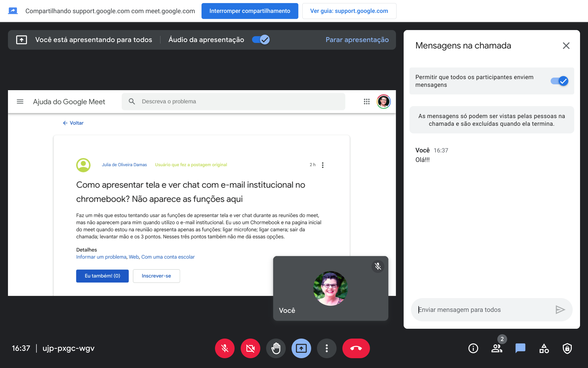588x368 pixels.
Task: Click Descreva o problema search field
Action: pos(233,102)
